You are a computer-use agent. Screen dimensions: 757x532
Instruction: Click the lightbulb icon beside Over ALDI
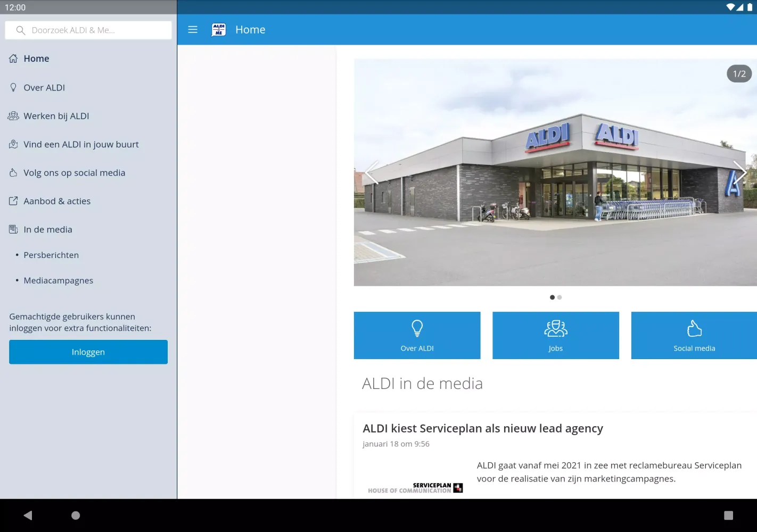(x=13, y=87)
